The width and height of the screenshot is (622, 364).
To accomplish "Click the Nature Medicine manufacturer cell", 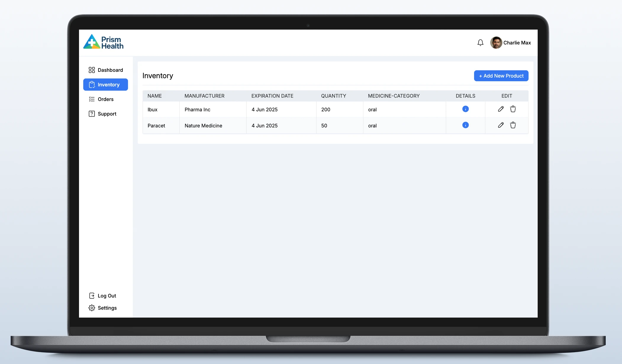I will pos(203,126).
